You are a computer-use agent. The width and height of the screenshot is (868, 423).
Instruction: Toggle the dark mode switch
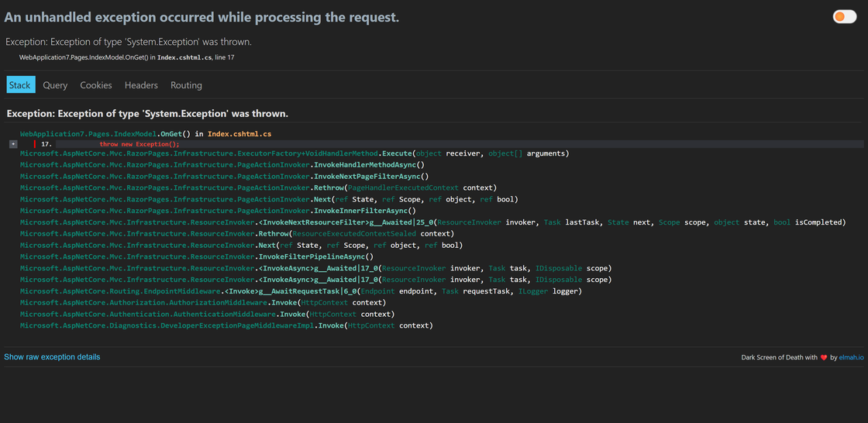coord(844,16)
